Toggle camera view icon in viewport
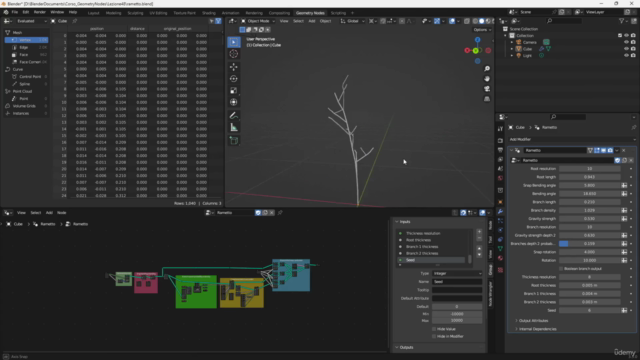640x360 pixels. (487, 89)
